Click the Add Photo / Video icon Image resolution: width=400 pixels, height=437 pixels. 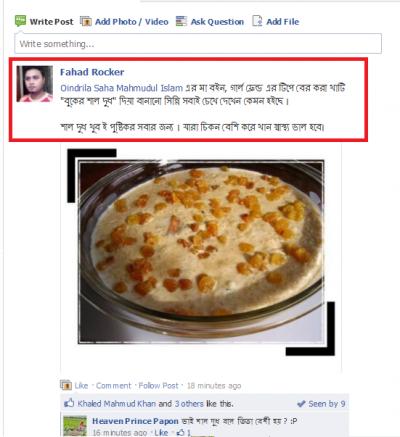pyautogui.click(x=85, y=21)
